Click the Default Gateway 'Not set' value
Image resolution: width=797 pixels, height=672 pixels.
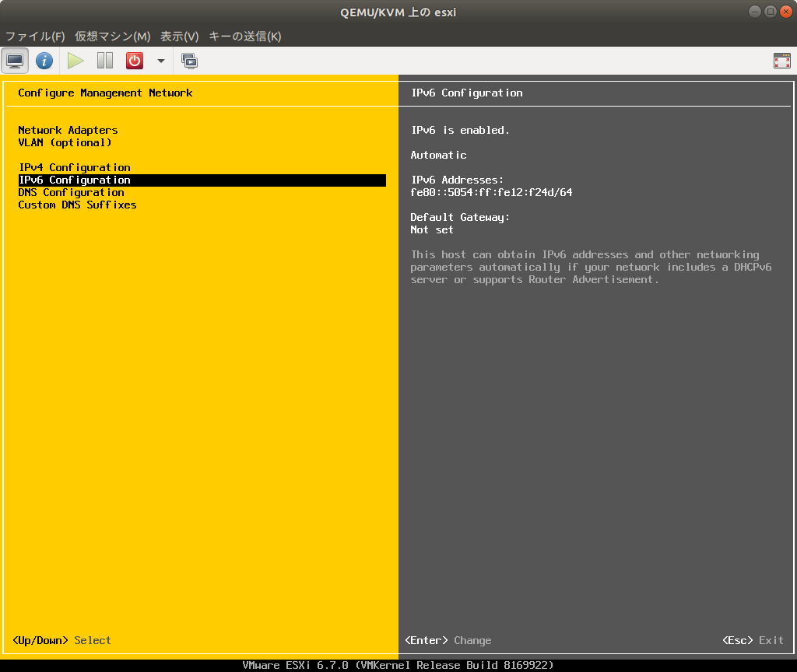coord(431,229)
